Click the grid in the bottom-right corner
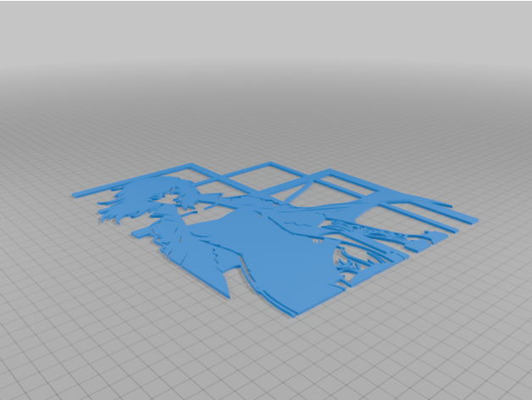Screen dimensions: 532x400 (500, 373)
